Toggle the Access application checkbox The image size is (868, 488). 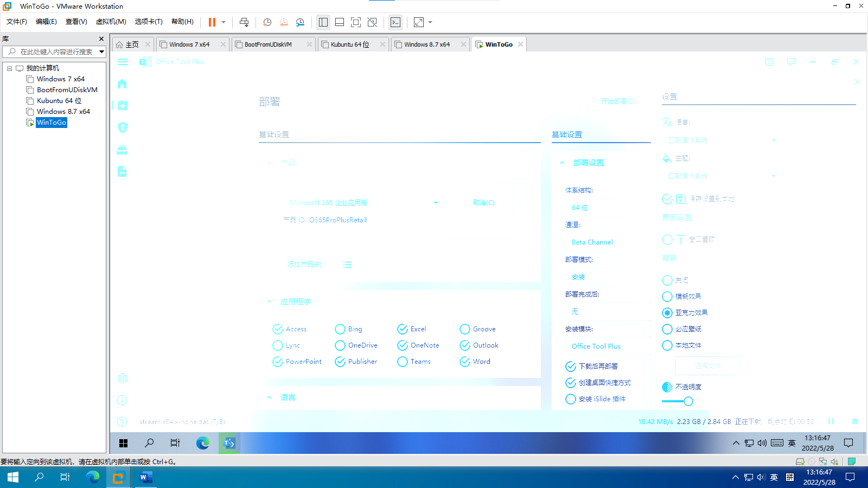click(x=278, y=329)
